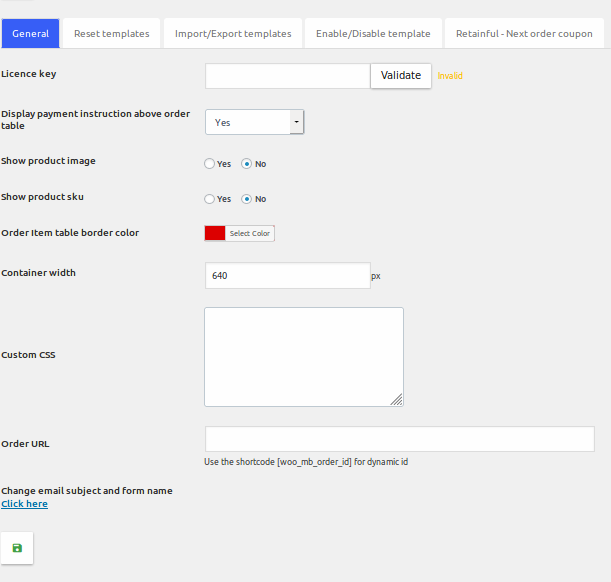Open the payment instruction display dropdown
Screen dimensions: 611x582
pyautogui.click(x=254, y=122)
